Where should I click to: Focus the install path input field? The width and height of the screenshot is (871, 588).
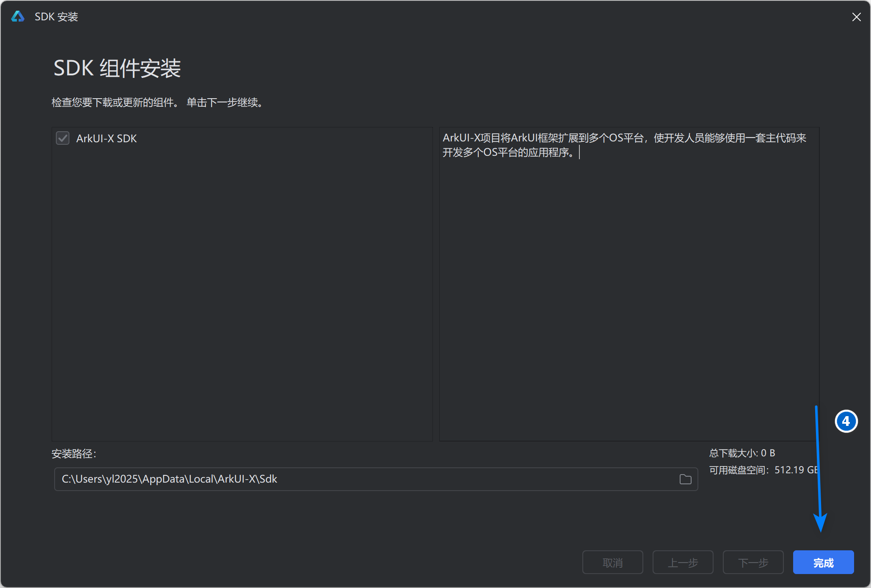click(364, 479)
